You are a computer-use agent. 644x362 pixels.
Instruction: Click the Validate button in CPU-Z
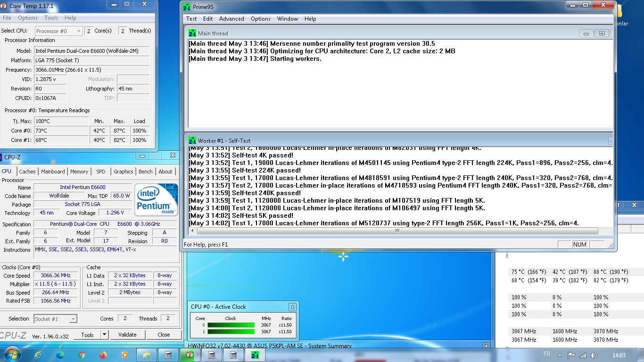127,335
